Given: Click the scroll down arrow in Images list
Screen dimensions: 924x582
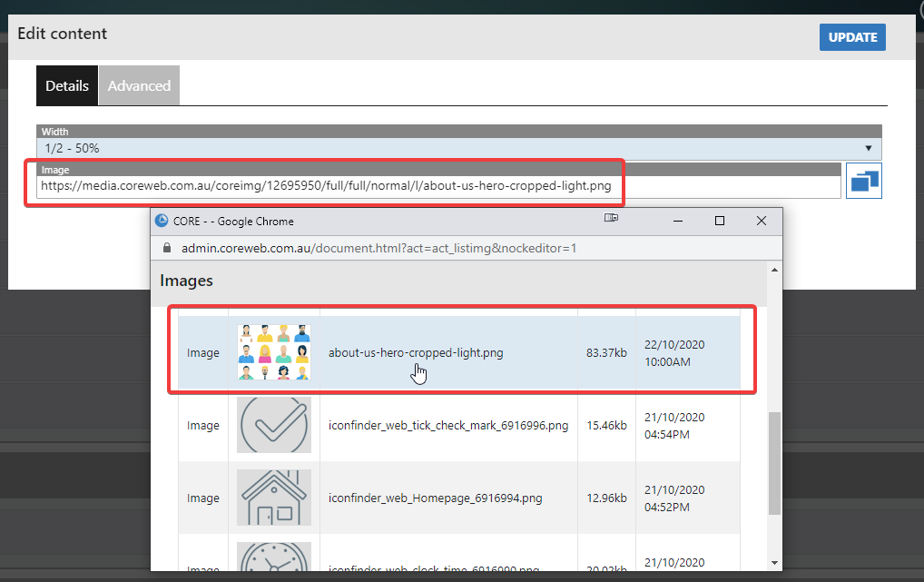Looking at the screenshot, I should click(x=773, y=562).
